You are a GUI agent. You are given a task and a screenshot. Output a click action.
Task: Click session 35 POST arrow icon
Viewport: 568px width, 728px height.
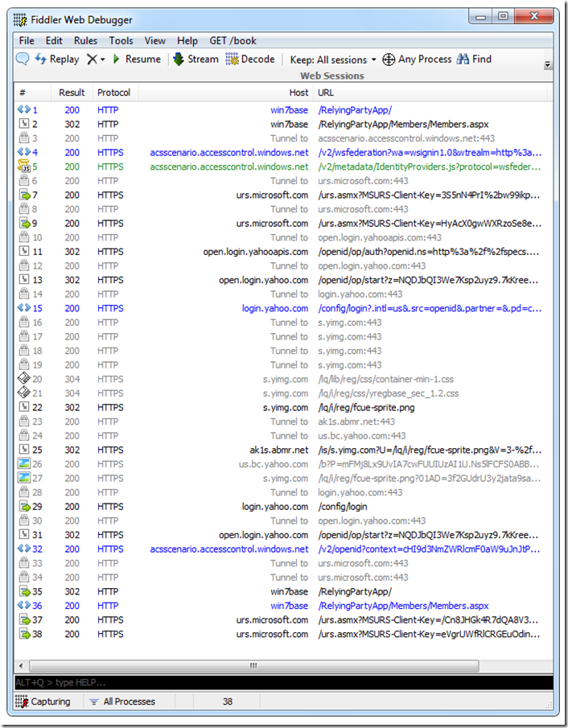tap(24, 591)
